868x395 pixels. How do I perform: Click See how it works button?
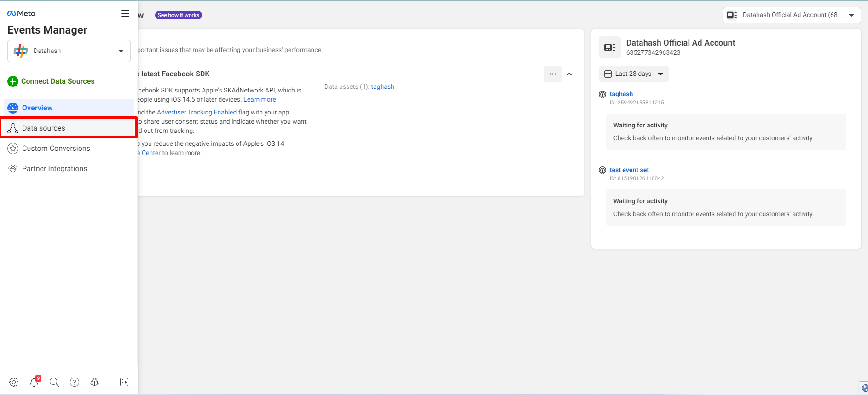pos(179,15)
